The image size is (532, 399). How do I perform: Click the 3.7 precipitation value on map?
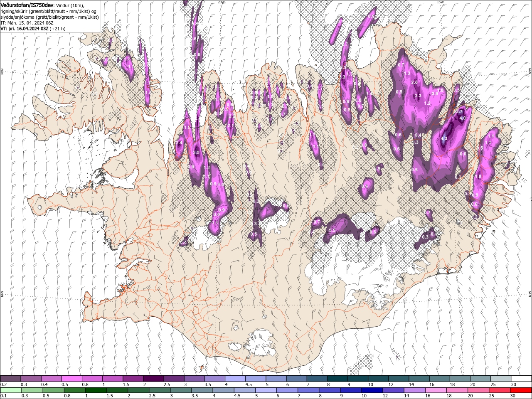tap(459, 112)
